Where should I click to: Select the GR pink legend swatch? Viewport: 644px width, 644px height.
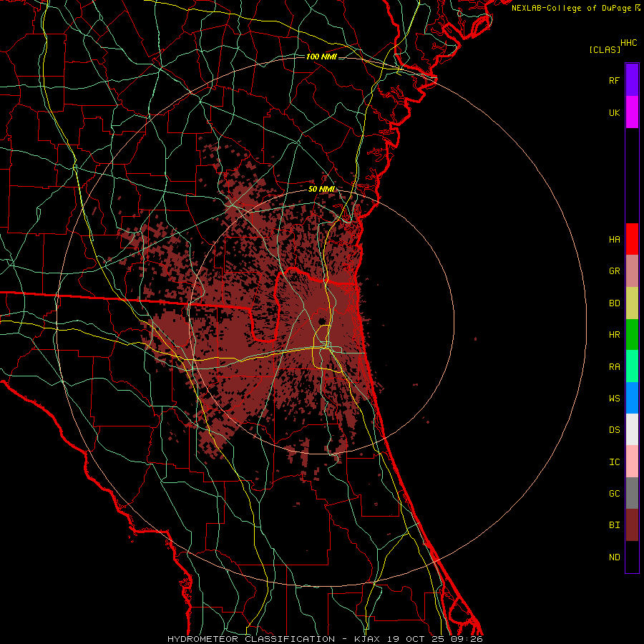[632, 271]
